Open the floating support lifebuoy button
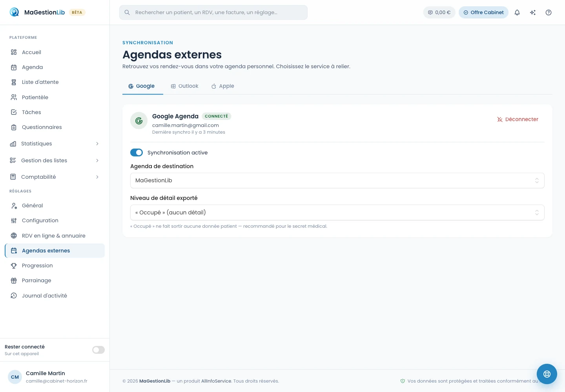The height and width of the screenshot is (392, 565). tap(547, 374)
